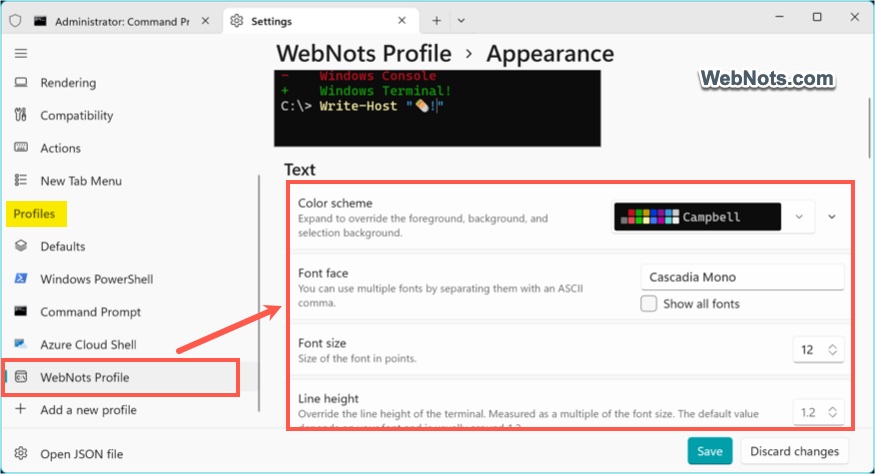Expand the Color scheme setting row
Image resolution: width=875 pixels, height=474 pixels.
pos(831,217)
